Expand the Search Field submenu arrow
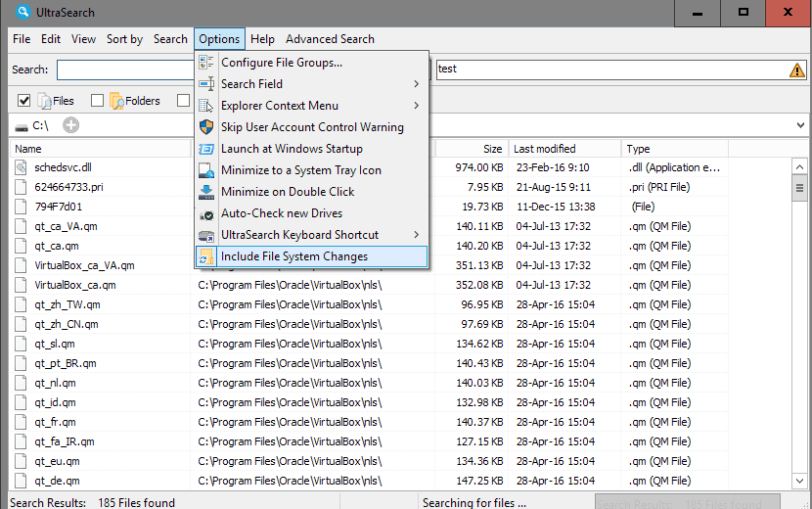 (x=417, y=84)
